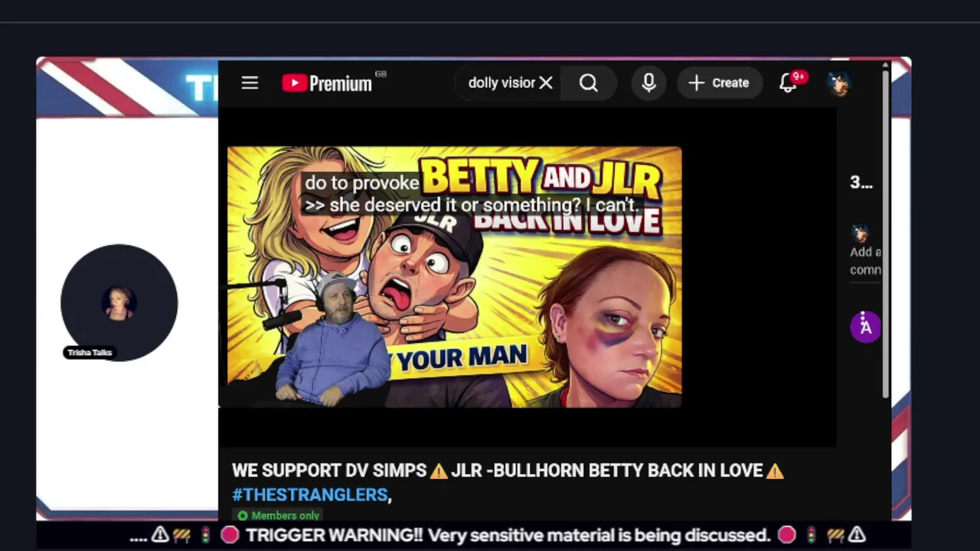Click Add a comment field

(x=866, y=261)
